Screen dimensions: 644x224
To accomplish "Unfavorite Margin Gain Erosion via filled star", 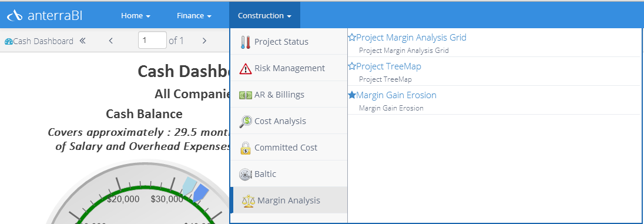I will click(351, 95).
